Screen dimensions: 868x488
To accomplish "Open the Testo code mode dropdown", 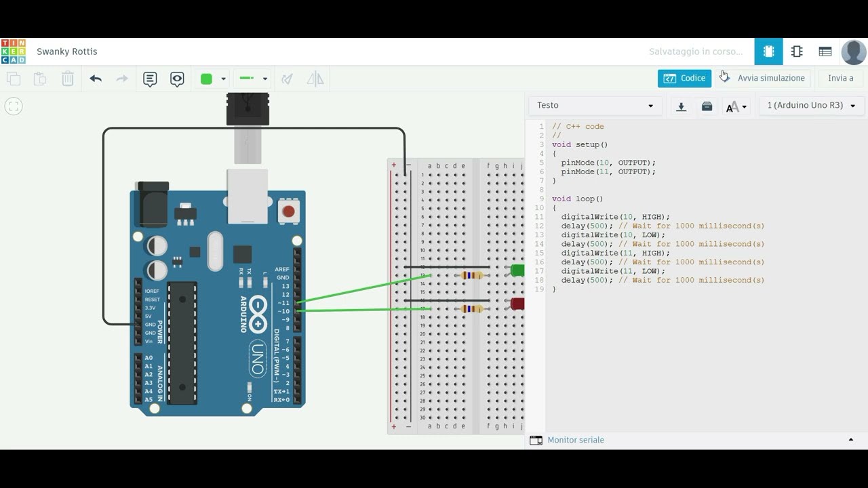I will [x=595, y=105].
